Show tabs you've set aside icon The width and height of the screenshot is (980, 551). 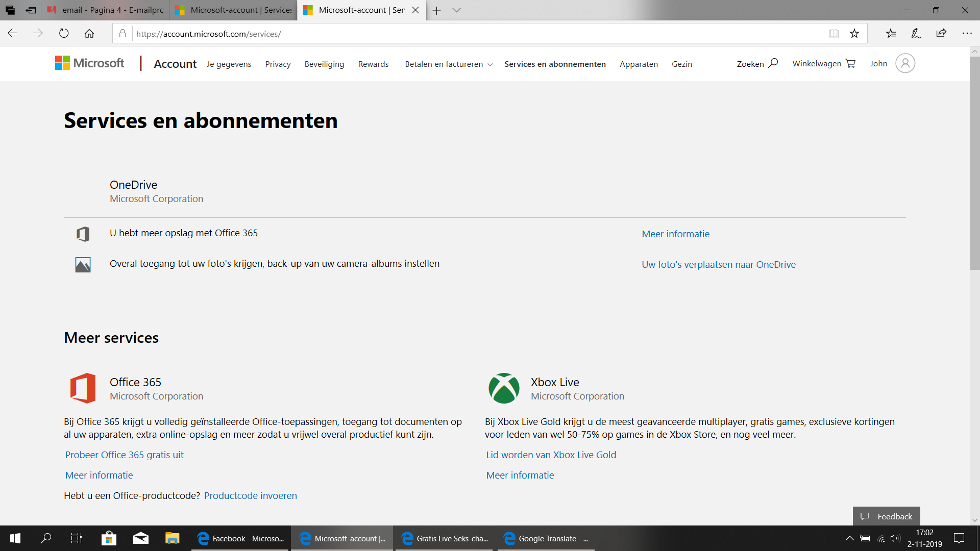10,10
